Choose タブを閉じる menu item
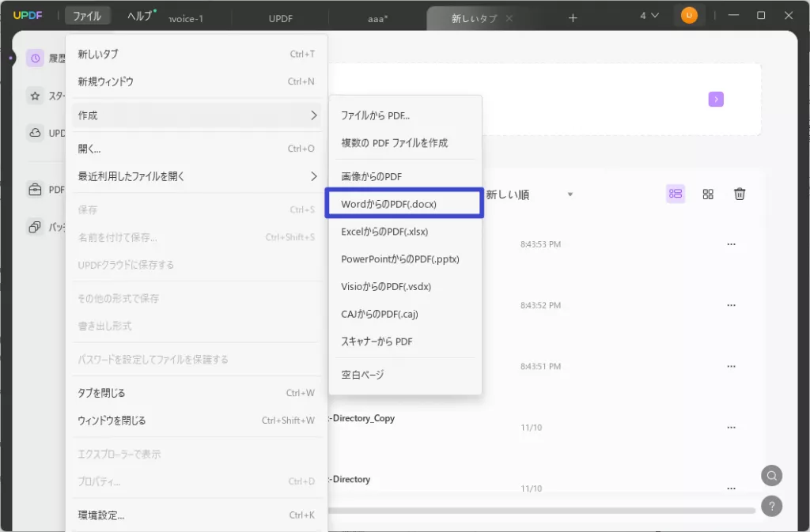The height and width of the screenshot is (532, 810). tap(196, 393)
